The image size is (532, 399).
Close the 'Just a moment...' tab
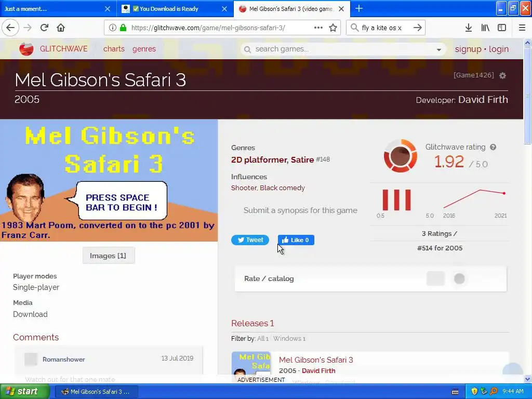coord(108,8)
